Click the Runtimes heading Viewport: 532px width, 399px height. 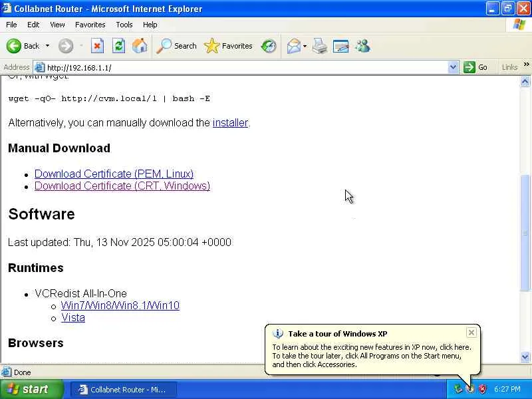point(36,268)
